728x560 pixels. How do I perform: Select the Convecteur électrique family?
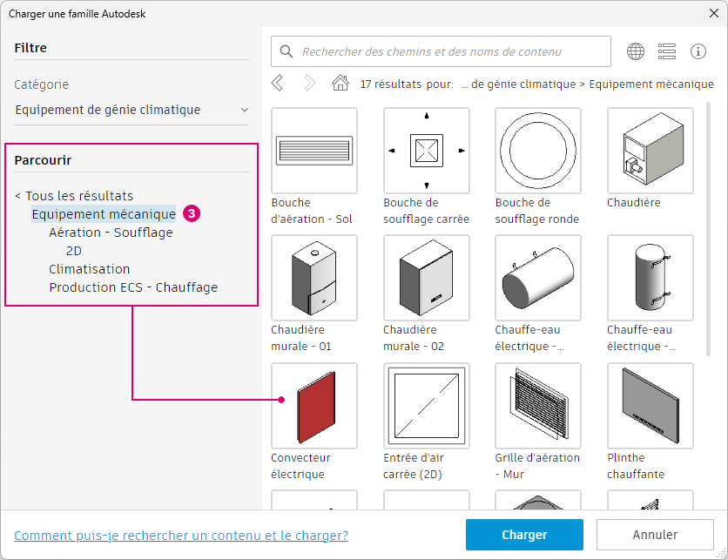(314, 406)
